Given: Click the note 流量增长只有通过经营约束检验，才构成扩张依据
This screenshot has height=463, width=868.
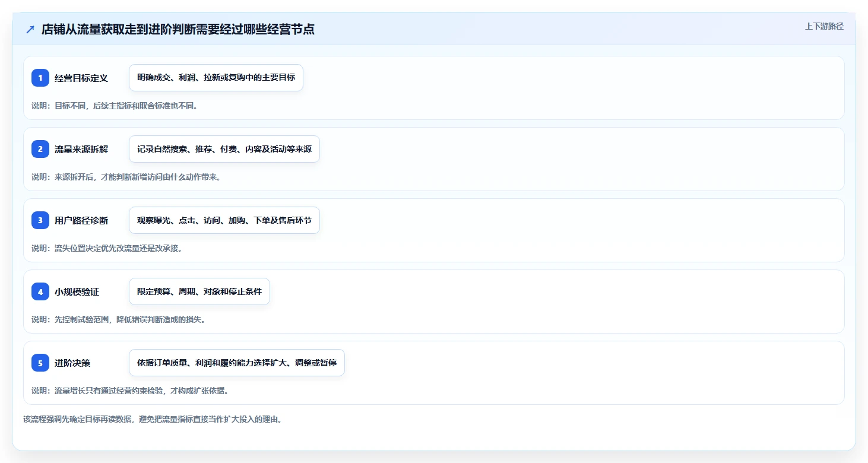Looking at the screenshot, I should 130,391.
